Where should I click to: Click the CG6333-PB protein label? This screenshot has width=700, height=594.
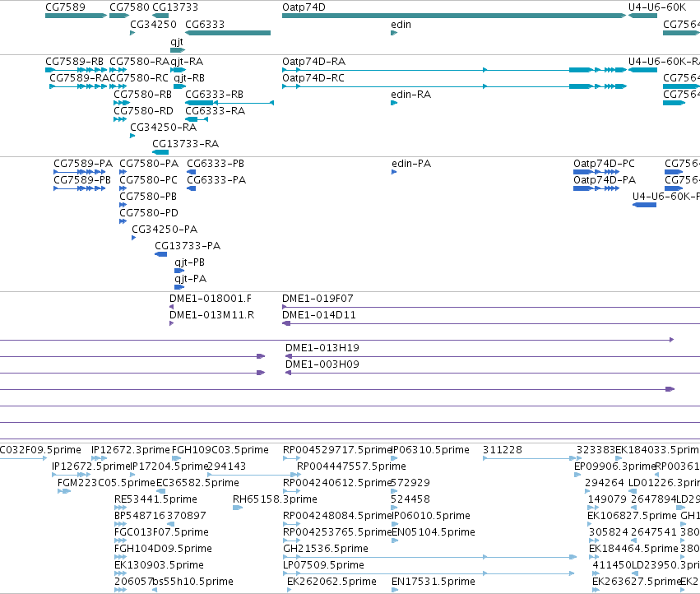[216, 164]
